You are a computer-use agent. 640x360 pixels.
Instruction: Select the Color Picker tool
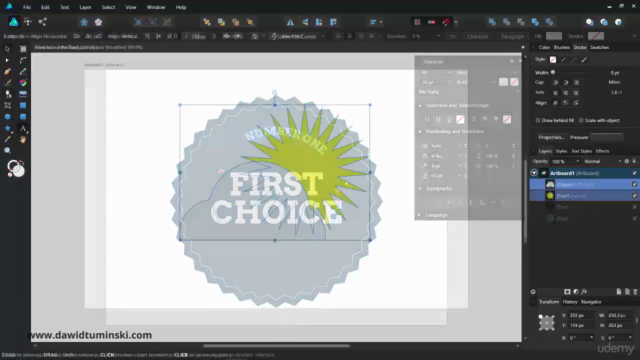click(7, 140)
